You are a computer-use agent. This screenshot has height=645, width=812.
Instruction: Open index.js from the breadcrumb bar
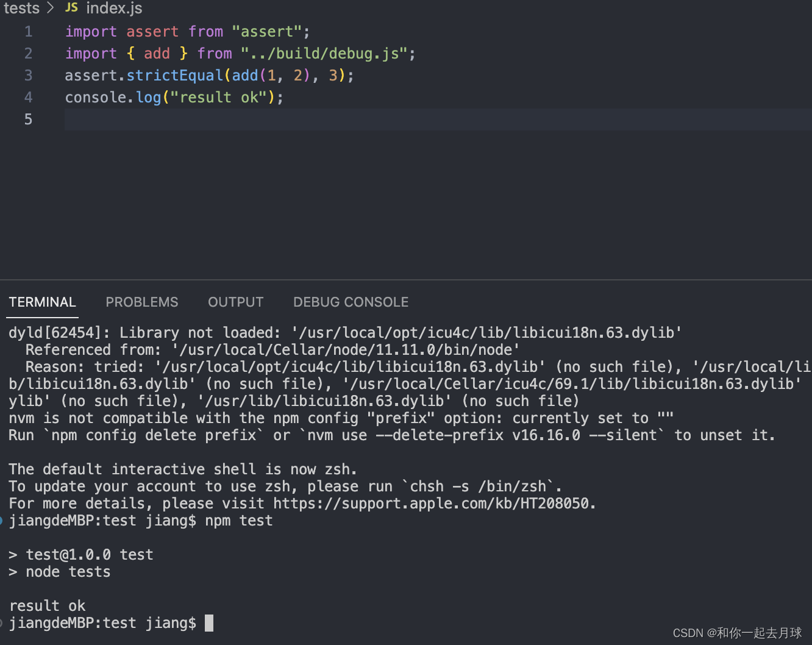click(x=113, y=9)
